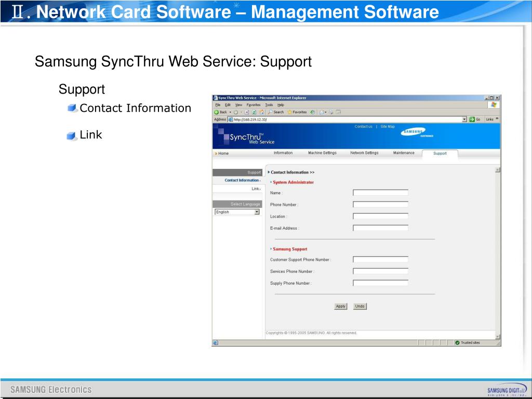
Task: Select Contact Information in left sidebar
Action: point(242,180)
